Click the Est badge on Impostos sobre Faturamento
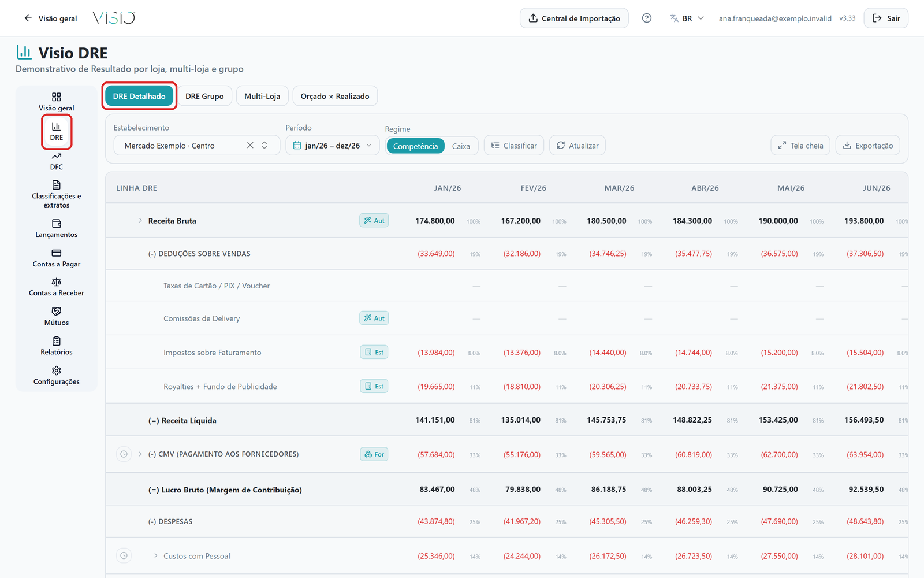 374,353
